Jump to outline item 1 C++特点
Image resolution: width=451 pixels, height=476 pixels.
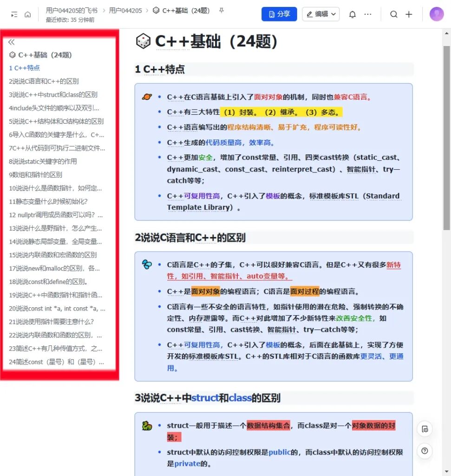(24, 68)
